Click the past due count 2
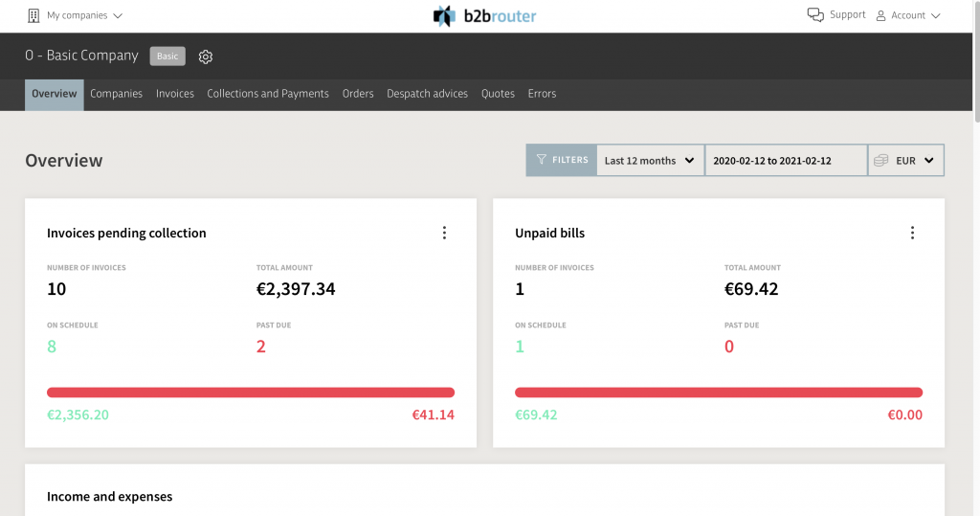 pyautogui.click(x=260, y=347)
